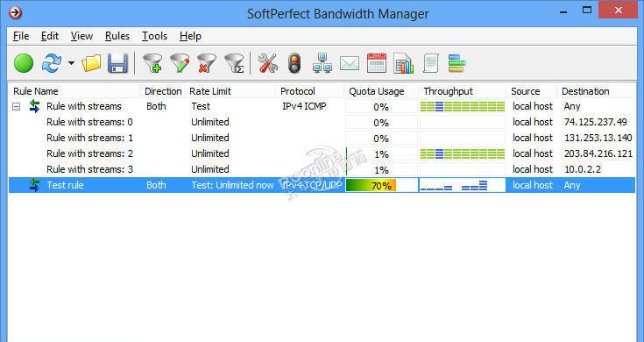The height and width of the screenshot is (342, 644).
Task: Open the View menu
Action: point(81,36)
